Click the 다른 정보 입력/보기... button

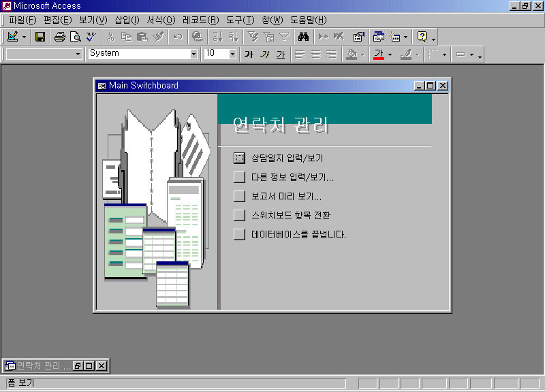[x=239, y=177]
